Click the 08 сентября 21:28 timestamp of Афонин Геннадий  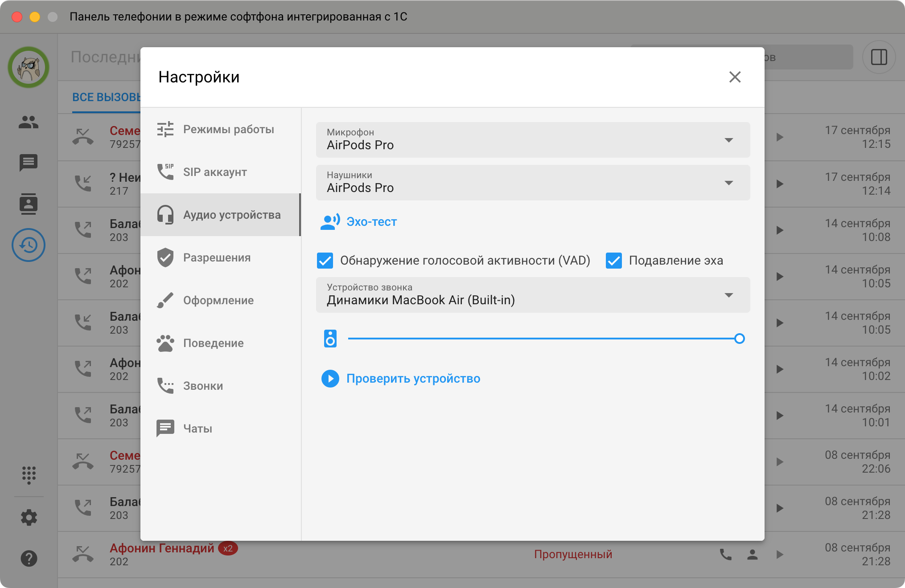[857, 555]
